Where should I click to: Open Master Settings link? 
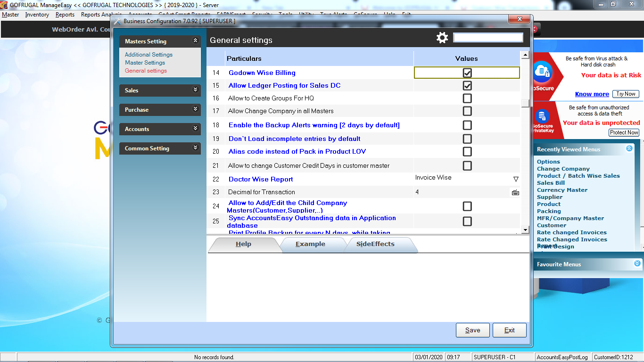(x=145, y=63)
